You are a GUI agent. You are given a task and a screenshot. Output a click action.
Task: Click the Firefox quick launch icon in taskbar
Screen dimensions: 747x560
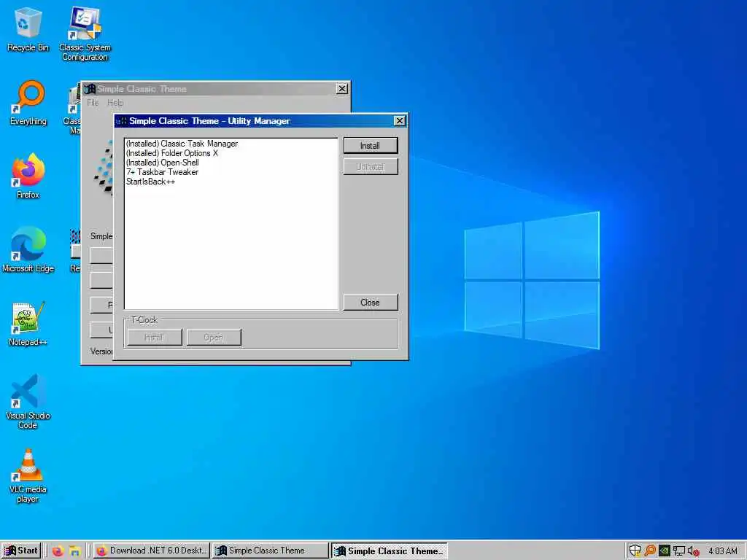pyautogui.click(x=58, y=551)
